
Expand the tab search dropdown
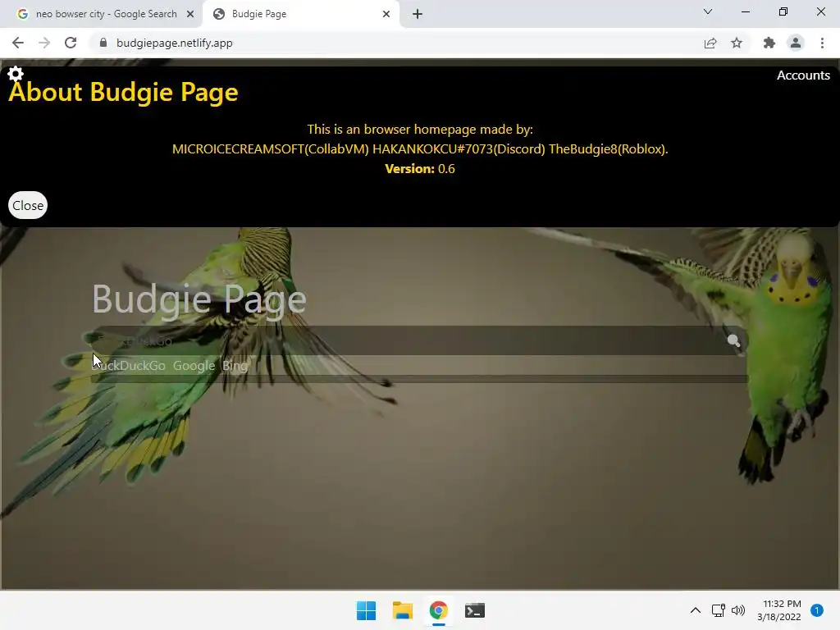(x=708, y=11)
